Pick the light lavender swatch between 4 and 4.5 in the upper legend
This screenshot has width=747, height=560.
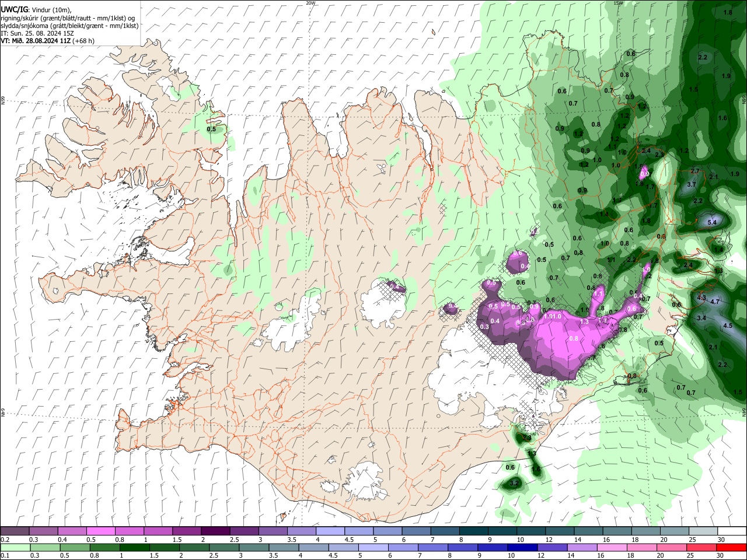[x=330, y=531]
